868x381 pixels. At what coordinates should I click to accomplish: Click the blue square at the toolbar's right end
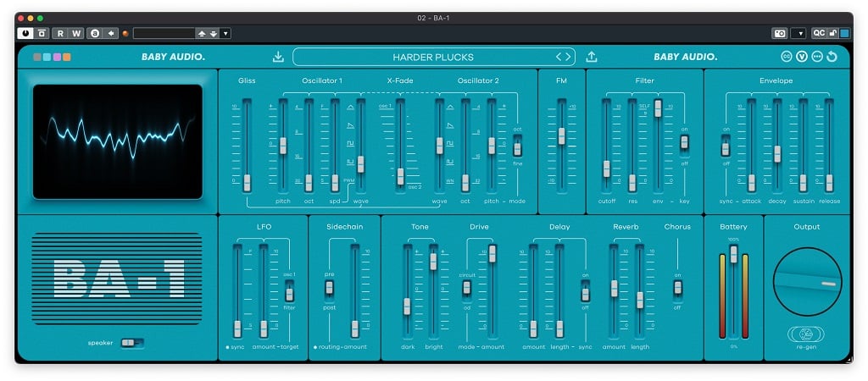(844, 33)
